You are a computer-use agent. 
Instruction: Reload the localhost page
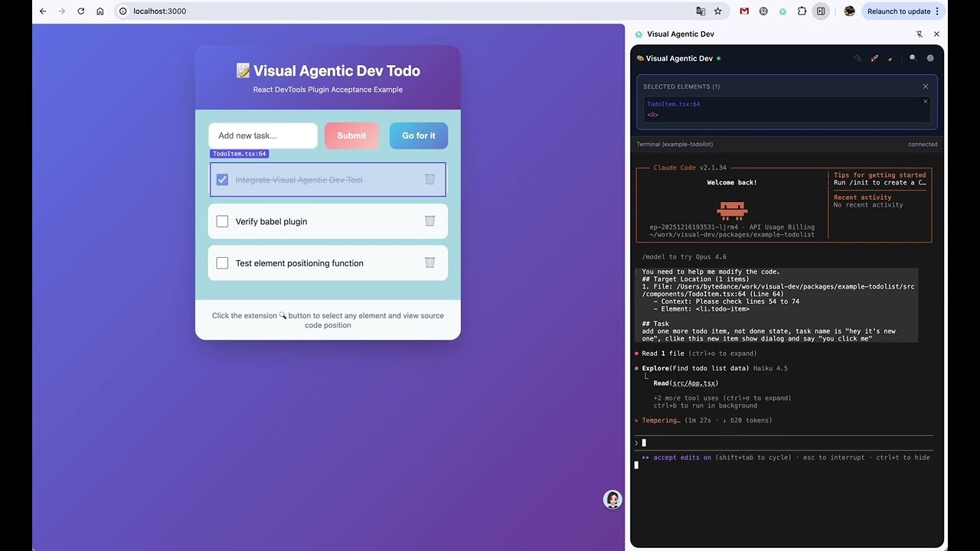pyautogui.click(x=81, y=11)
